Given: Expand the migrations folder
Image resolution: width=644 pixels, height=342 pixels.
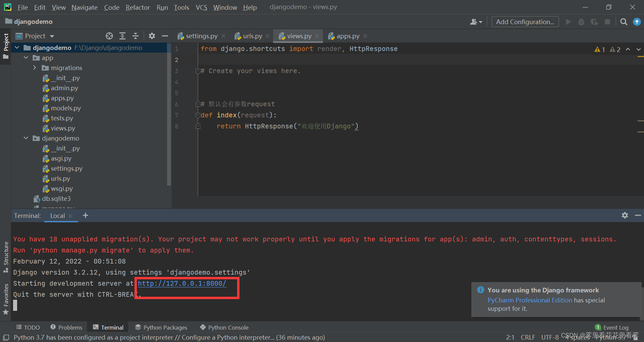Looking at the screenshot, I should 35,68.
